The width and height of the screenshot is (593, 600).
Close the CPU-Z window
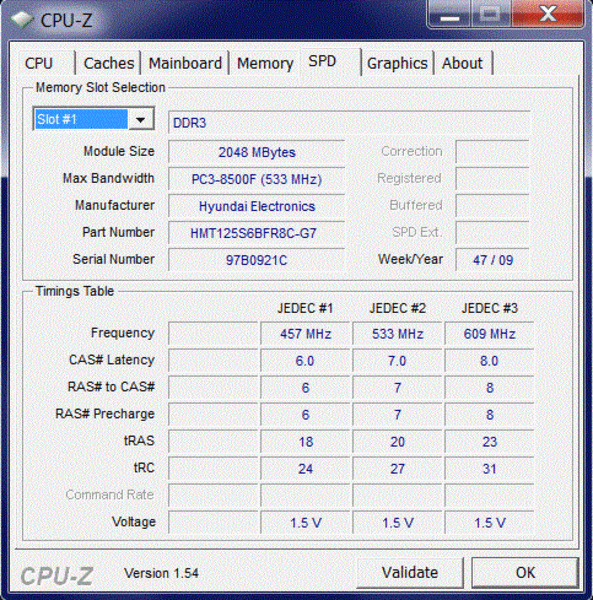click(x=547, y=15)
